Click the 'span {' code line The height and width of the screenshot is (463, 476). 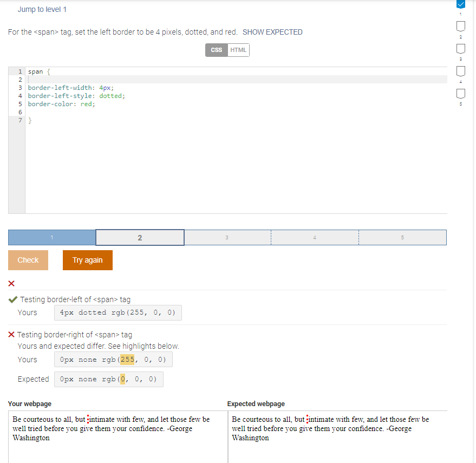pyautogui.click(x=39, y=71)
